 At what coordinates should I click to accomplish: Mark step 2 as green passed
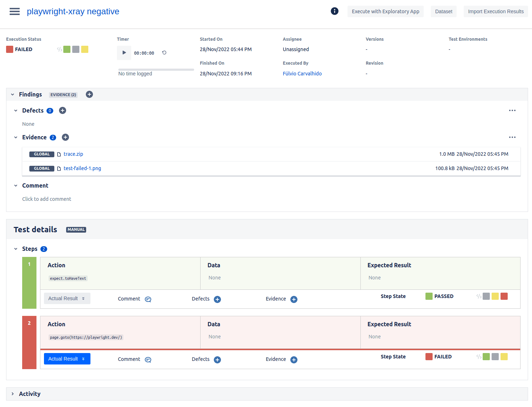coord(486,357)
